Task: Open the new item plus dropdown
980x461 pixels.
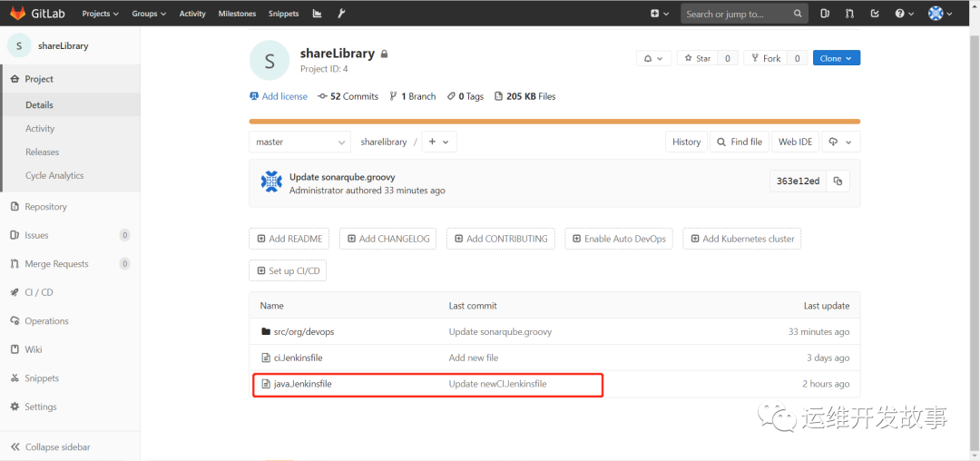Action: coord(660,13)
